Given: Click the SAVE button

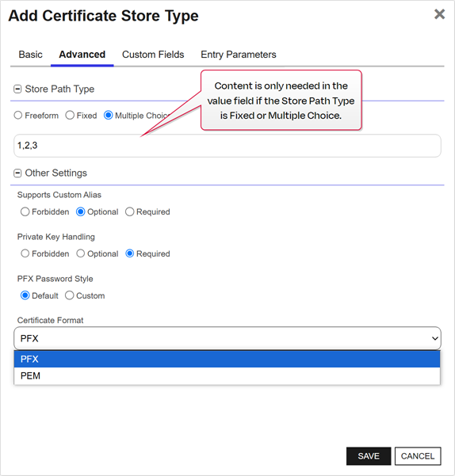Looking at the screenshot, I should 369,456.
